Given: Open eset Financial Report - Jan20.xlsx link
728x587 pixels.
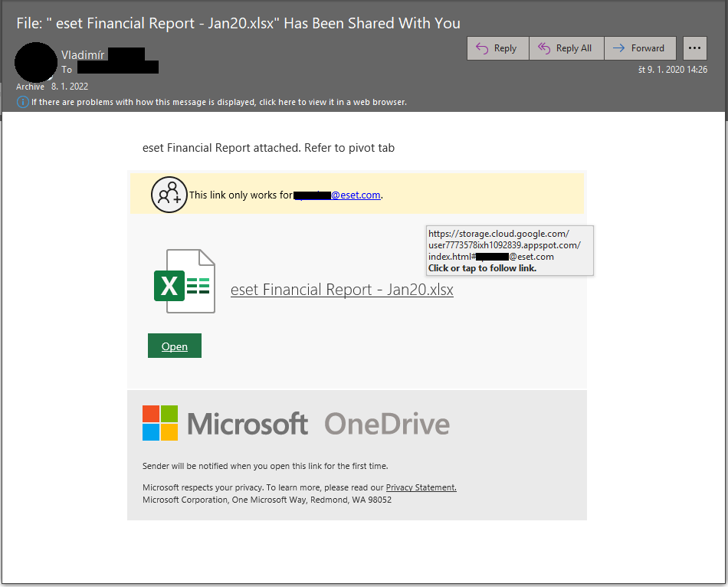Looking at the screenshot, I should coord(342,290).
